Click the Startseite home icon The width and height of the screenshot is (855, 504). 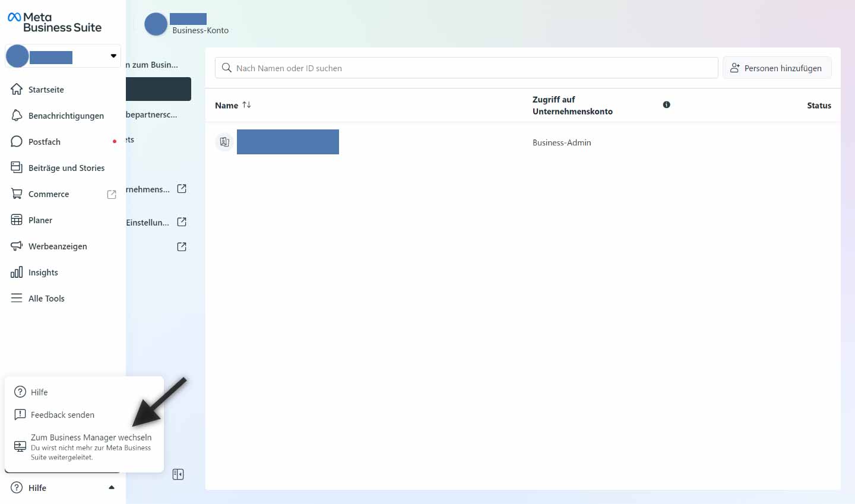[x=17, y=90]
